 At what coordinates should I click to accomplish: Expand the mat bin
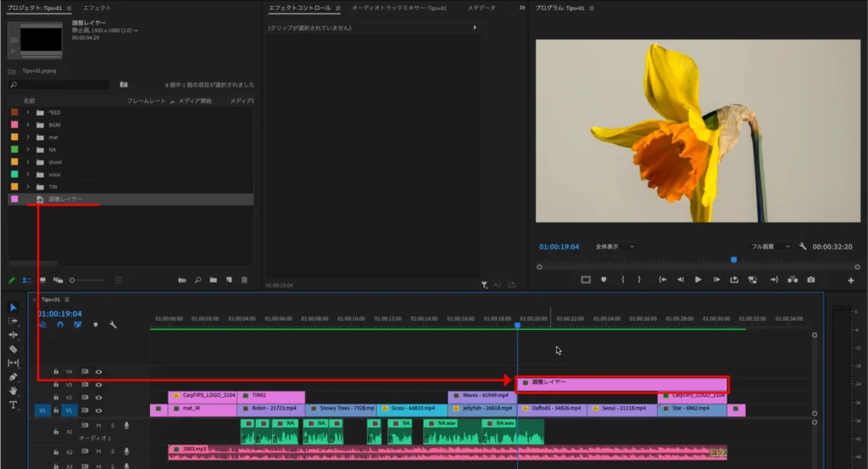pos(28,137)
